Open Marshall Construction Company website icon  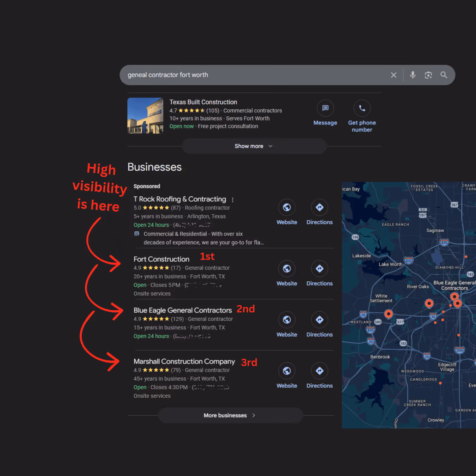click(x=287, y=371)
